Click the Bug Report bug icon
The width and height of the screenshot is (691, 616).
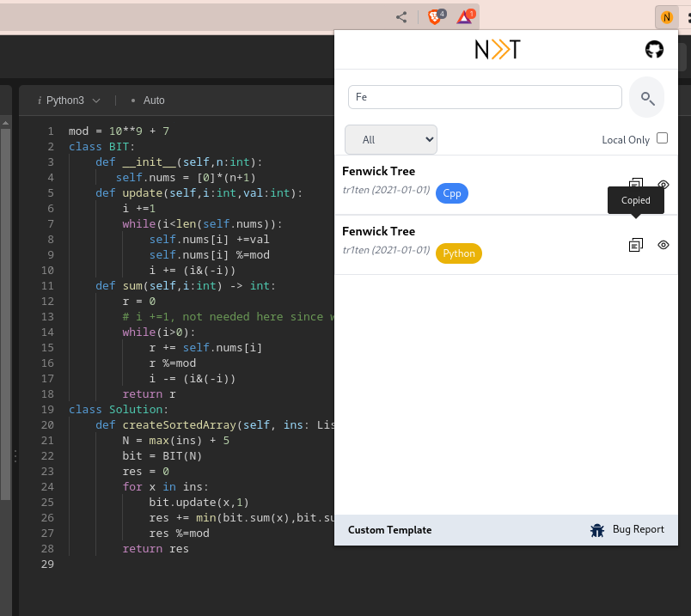click(597, 530)
